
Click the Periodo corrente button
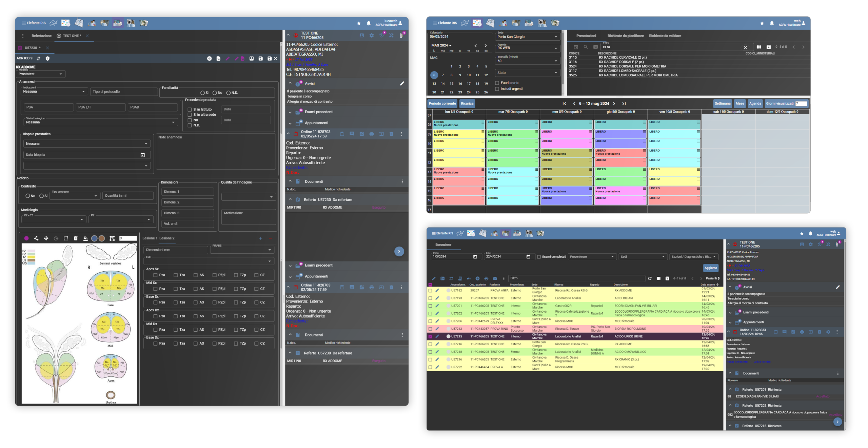(442, 103)
